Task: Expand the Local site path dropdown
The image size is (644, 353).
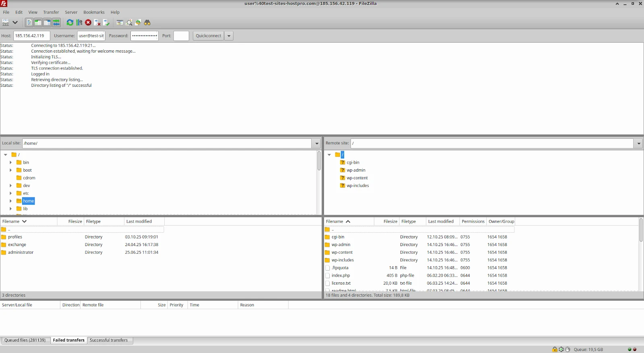Action: point(317,144)
